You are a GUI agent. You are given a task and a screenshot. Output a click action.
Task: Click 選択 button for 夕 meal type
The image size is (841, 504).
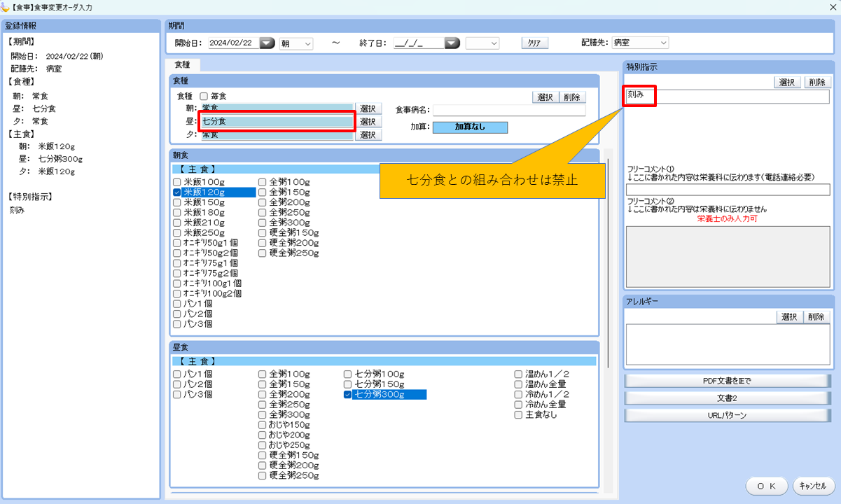click(368, 135)
